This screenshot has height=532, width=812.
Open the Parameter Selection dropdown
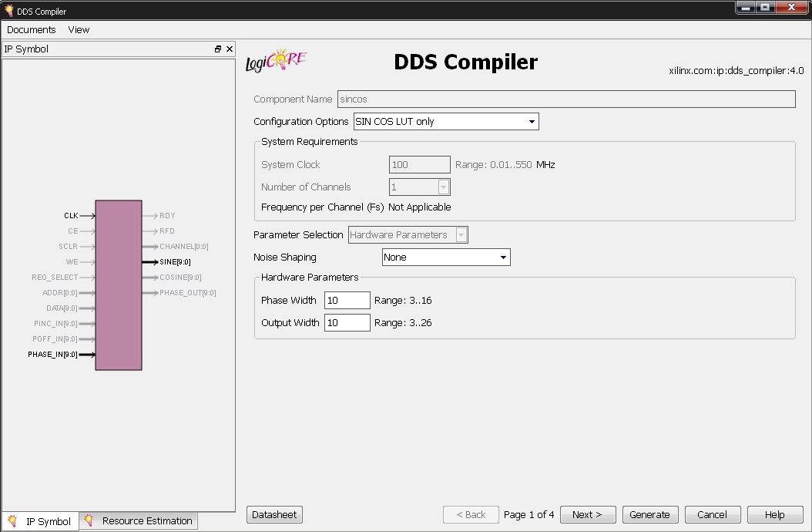tap(408, 235)
